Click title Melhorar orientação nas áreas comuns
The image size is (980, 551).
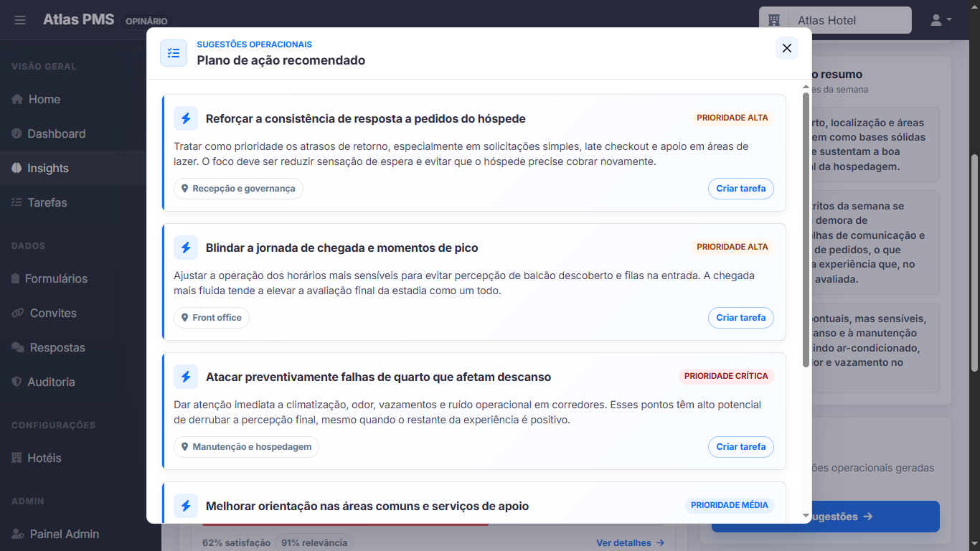tap(367, 506)
